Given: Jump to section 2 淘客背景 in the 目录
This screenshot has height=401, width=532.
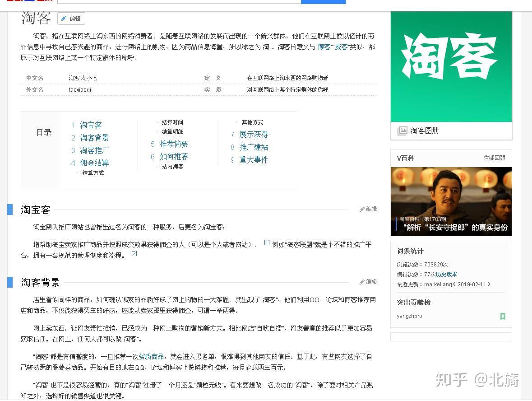Looking at the screenshot, I should tap(94, 138).
